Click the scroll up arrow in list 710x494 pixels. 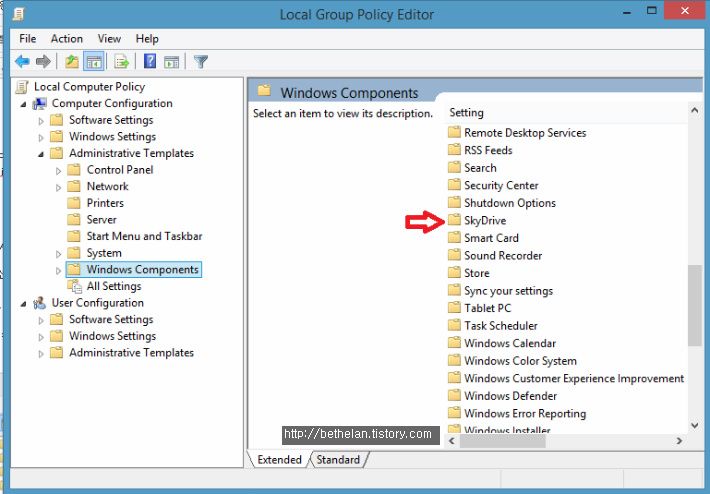click(695, 110)
